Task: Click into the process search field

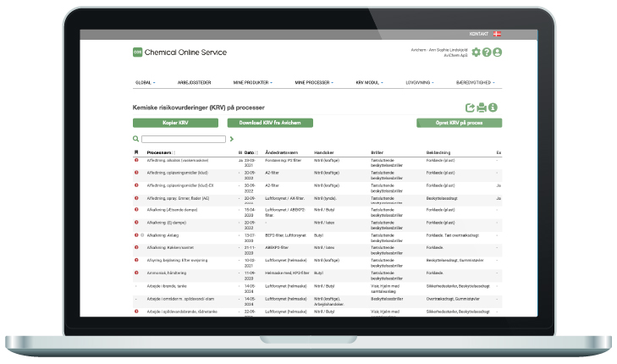Action: (183, 138)
